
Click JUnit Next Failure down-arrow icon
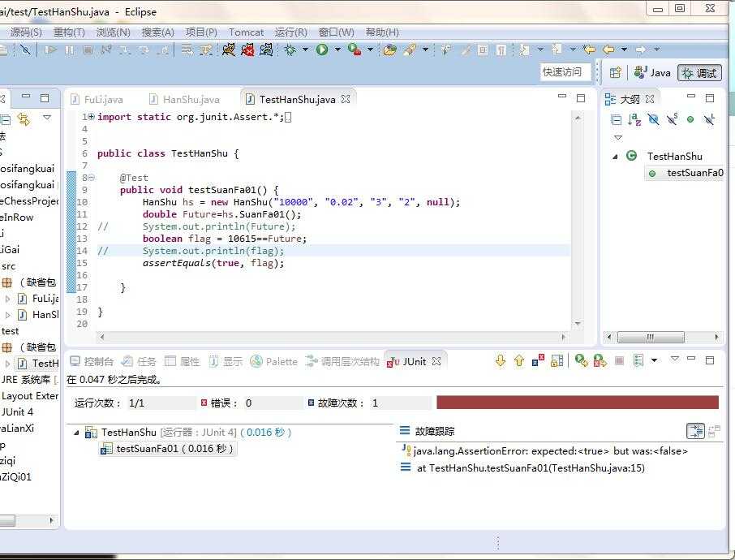point(501,360)
